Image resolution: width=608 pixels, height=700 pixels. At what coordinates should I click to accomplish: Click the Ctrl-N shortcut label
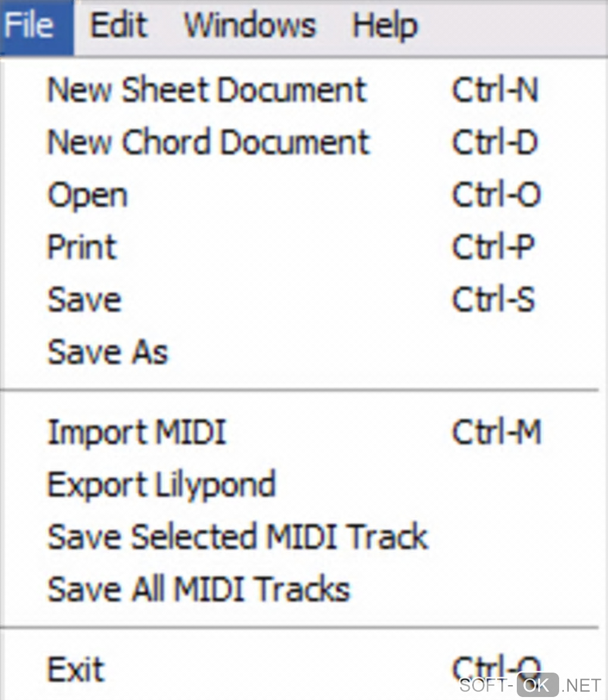coord(495,91)
